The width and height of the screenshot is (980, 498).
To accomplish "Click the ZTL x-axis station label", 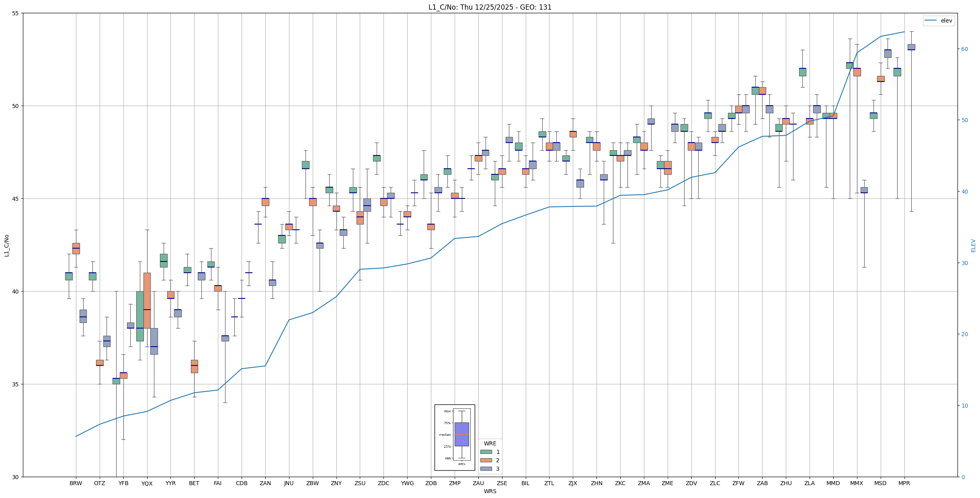I will [x=549, y=483].
